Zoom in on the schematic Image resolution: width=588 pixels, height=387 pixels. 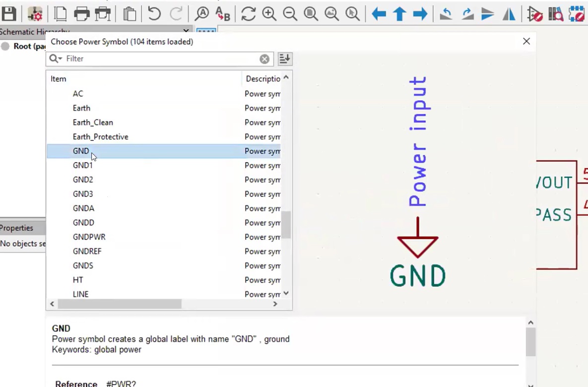pos(268,13)
